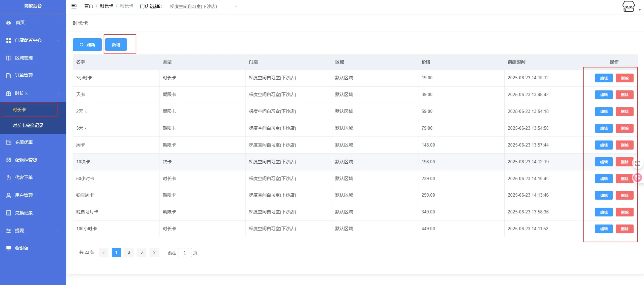This screenshot has height=285, width=644.
Task: Click the 充值优惠 sidebar icon
Action: tap(9, 142)
